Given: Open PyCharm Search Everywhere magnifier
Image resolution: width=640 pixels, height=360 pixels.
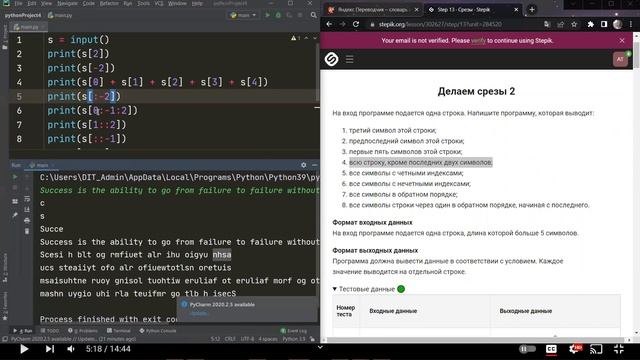Looking at the screenshot, I should (313, 15).
